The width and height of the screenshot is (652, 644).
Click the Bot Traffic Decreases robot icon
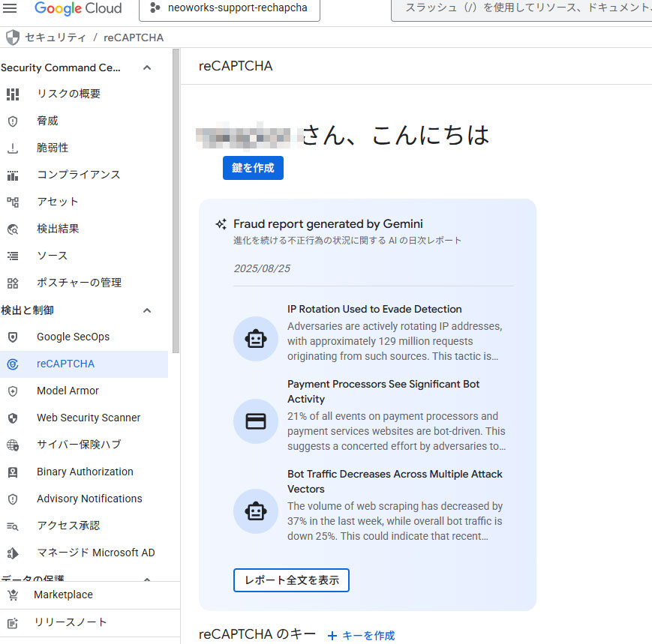click(x=255, y=511)
